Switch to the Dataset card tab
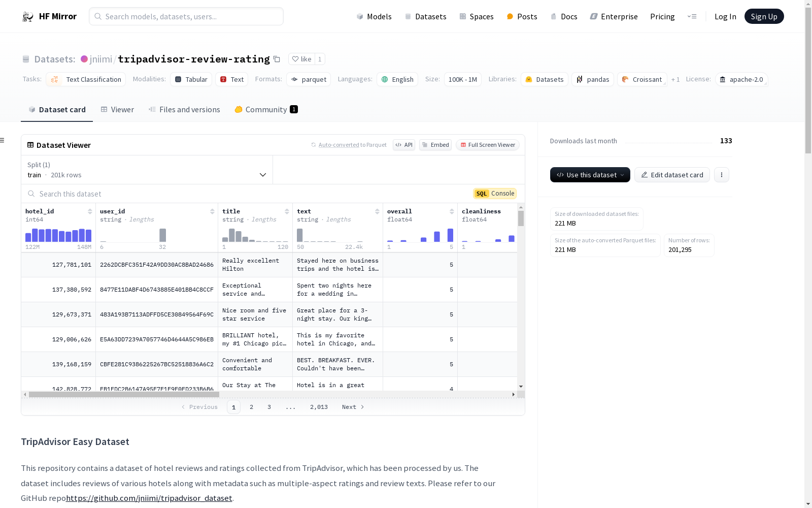Image resolution: width=812 pixels, height=508 pixels. point(57,110)
